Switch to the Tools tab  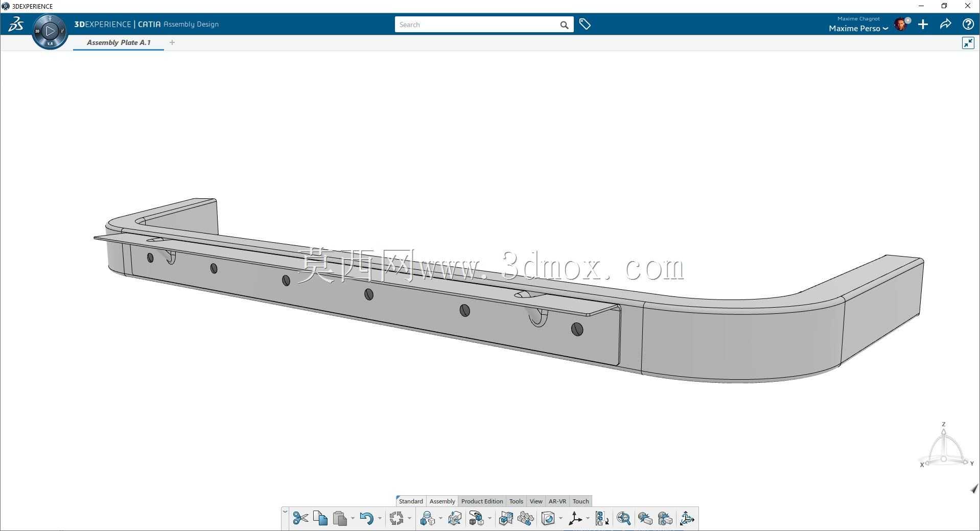click(516, 501)
